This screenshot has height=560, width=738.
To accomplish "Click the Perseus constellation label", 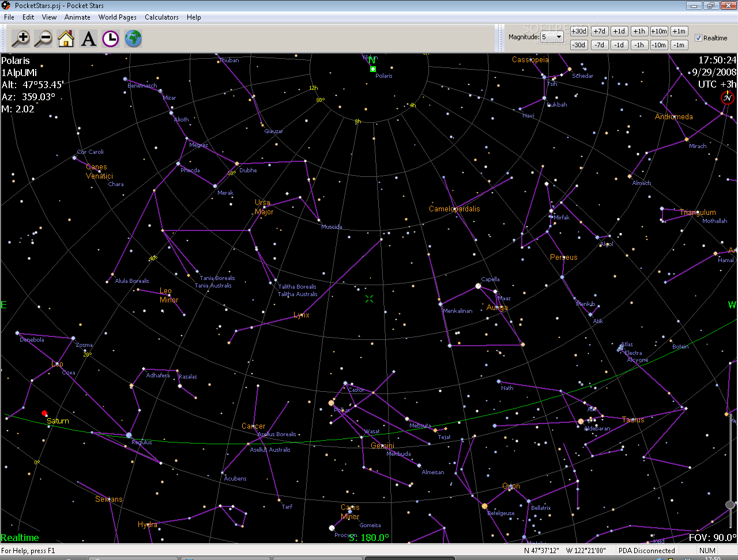I will click(563, 258).
